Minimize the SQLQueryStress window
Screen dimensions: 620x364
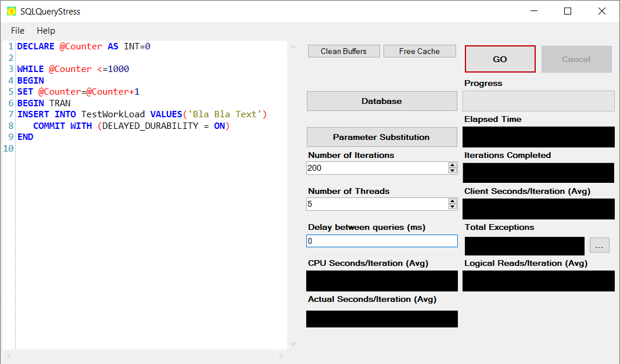[534, 11]
